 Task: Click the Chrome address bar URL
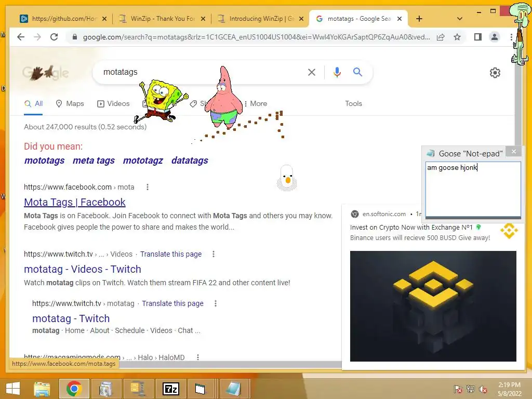257,37
